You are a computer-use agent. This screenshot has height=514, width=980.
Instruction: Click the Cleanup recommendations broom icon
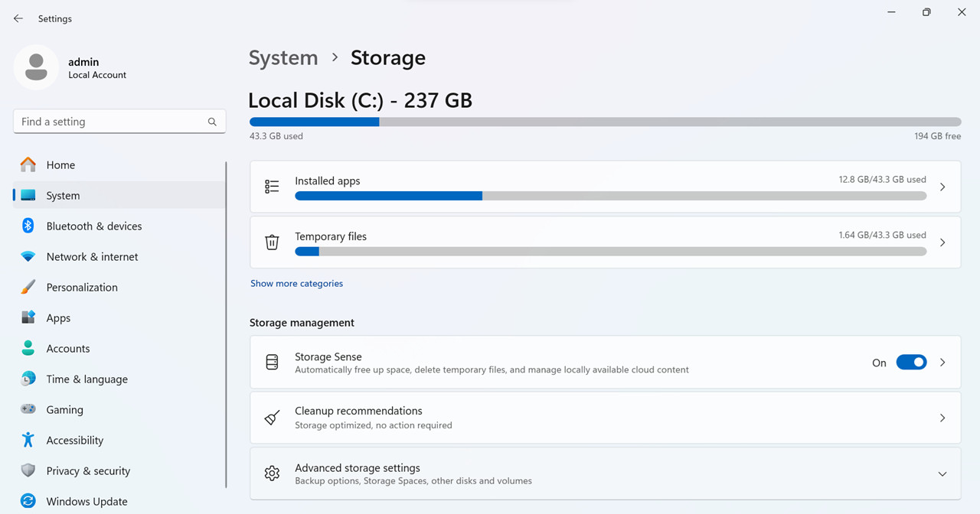pos(272,418)
